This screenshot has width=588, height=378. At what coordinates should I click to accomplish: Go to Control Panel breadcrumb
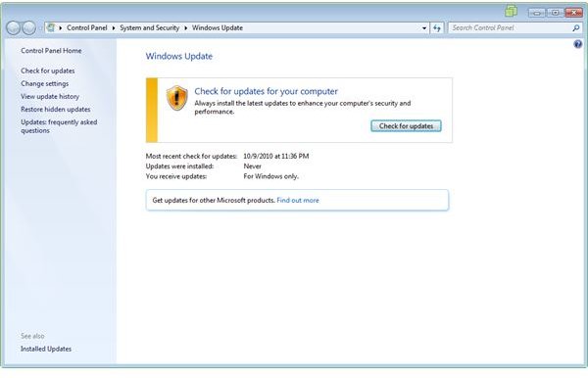(87, 27)
